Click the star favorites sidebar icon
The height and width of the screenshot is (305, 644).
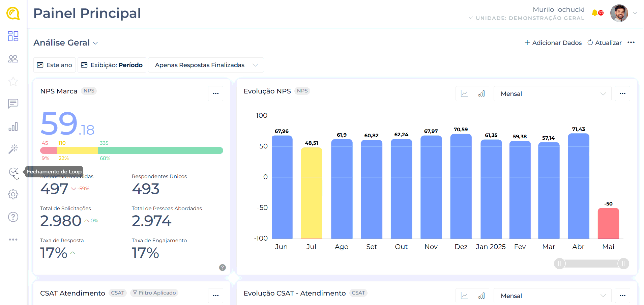click(x=13, y=81)
